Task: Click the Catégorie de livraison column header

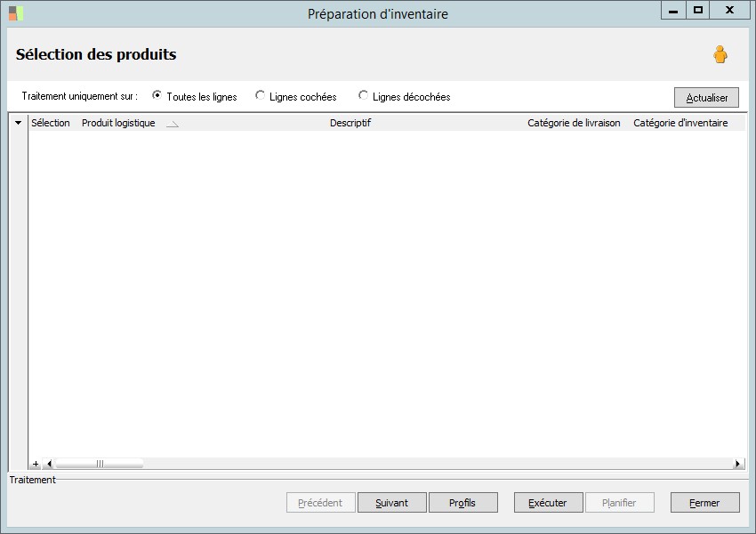Action: click(574, 123)
